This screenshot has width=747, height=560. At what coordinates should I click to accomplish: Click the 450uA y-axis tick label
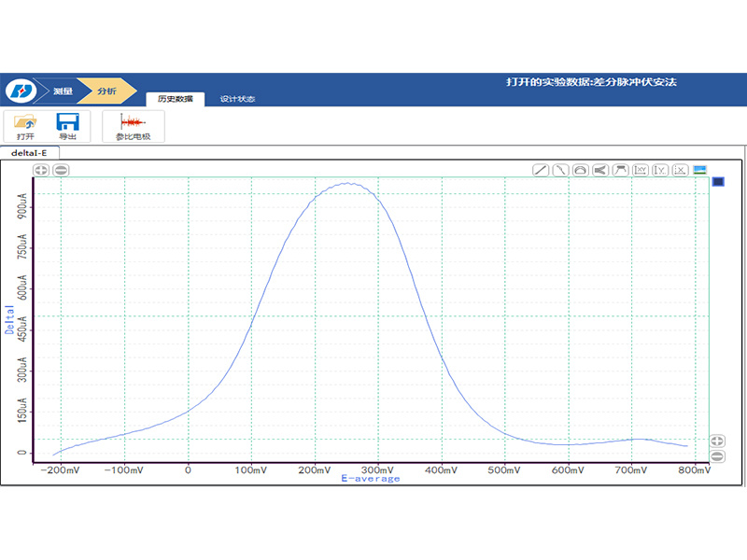tap(22, 329)
